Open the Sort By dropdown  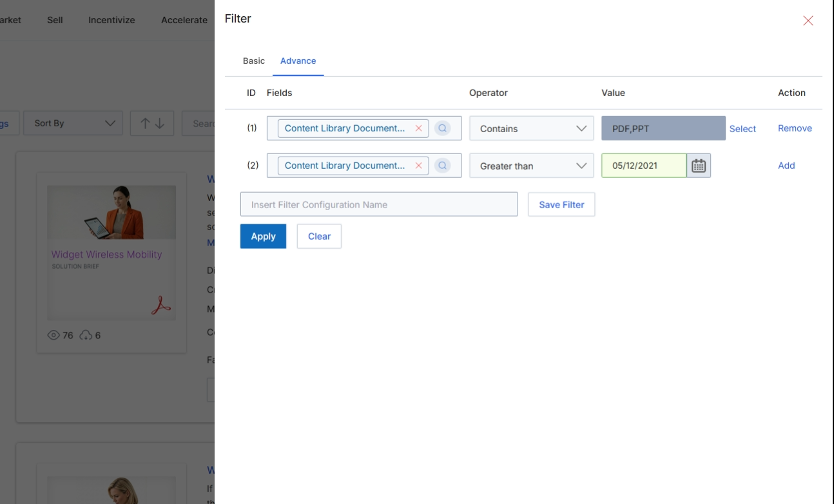73,123
